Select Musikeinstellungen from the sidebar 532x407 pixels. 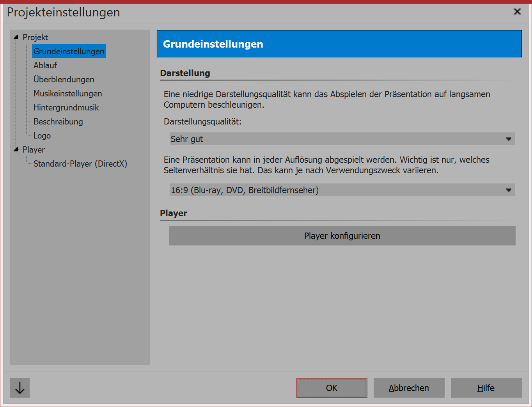point(67,93)
